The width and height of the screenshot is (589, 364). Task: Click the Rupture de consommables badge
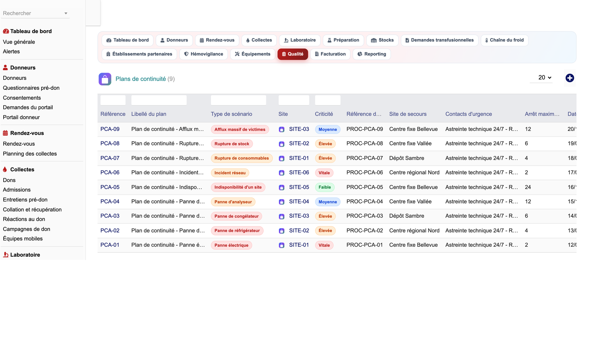[x=242, y=158]
